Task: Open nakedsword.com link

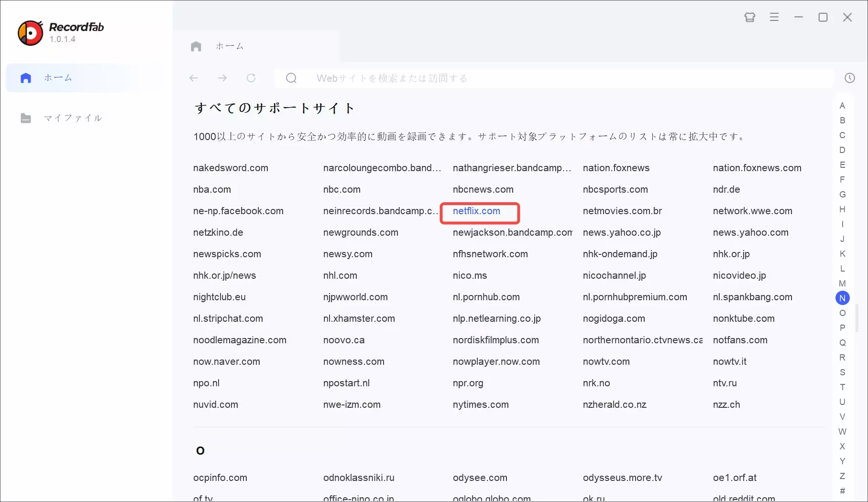Action: pos(231,168)
